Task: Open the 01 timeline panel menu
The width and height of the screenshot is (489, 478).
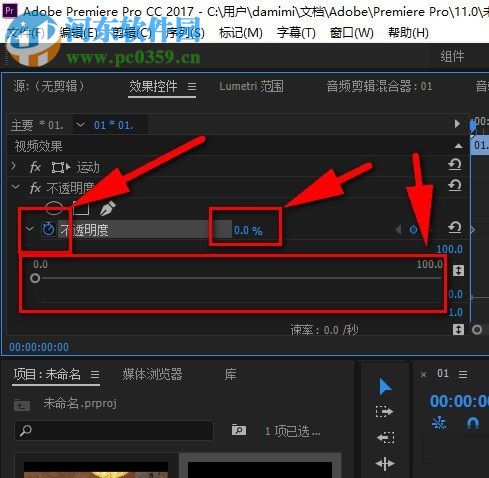Action: 463,374
